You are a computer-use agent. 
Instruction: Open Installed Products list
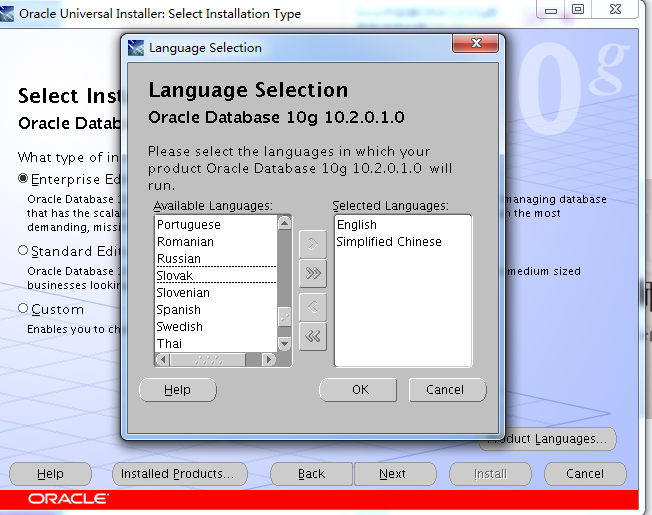point(180,474)
